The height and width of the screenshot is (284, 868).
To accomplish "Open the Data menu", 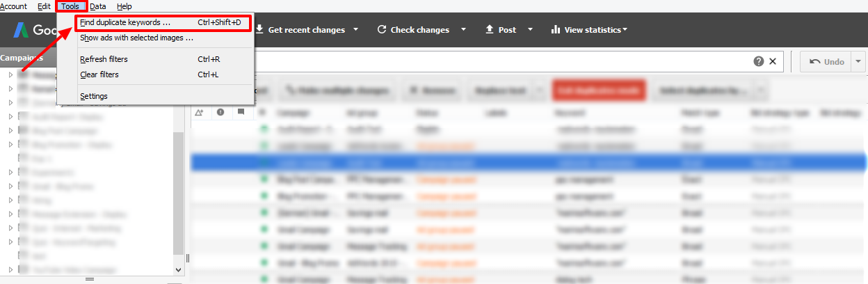I will pos(98,6).
